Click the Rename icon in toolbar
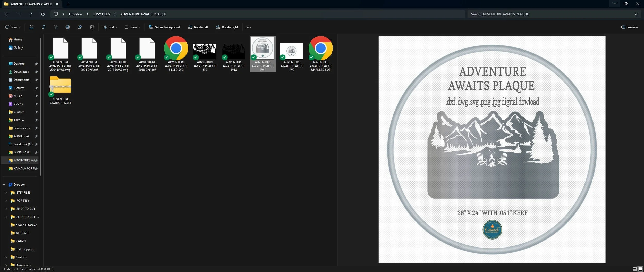Screen dimensions: 644x272 point(67,27)
